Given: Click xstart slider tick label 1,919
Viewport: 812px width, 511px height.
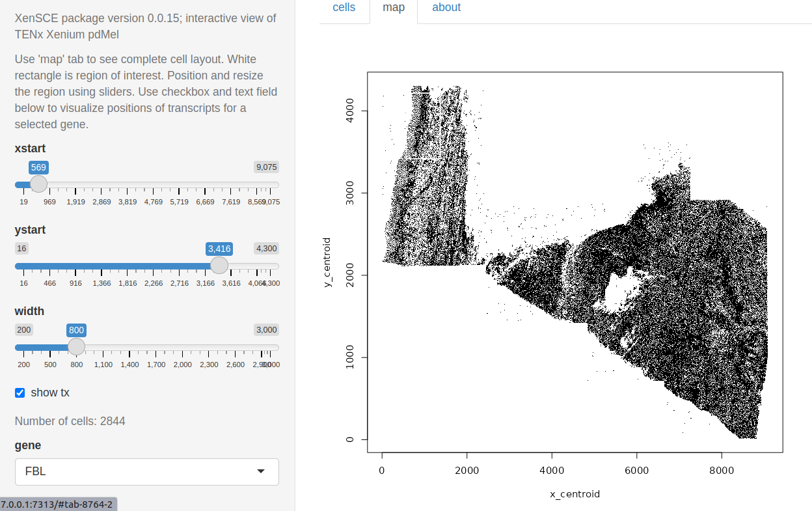Looking at the screenshot, I should (75, 202).
